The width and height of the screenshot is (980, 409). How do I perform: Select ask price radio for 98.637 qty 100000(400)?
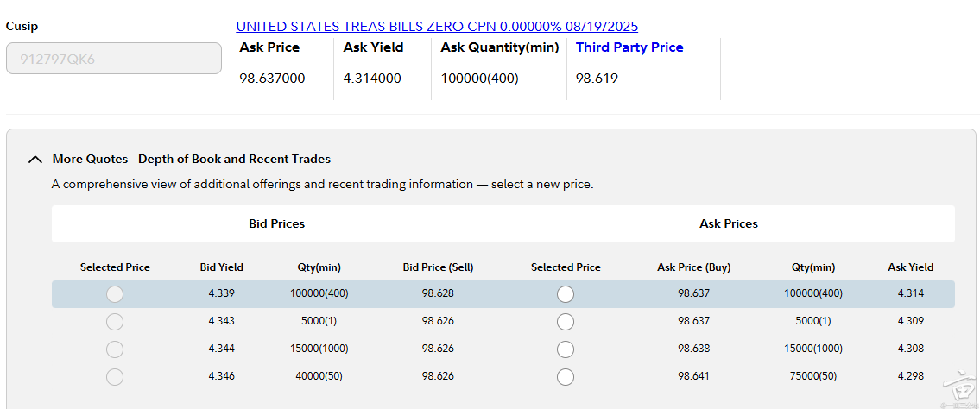coord(566,294)
